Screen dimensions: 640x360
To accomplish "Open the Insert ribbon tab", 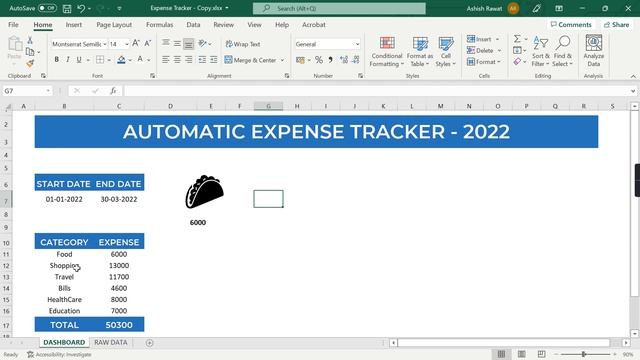I will (73, 25).
